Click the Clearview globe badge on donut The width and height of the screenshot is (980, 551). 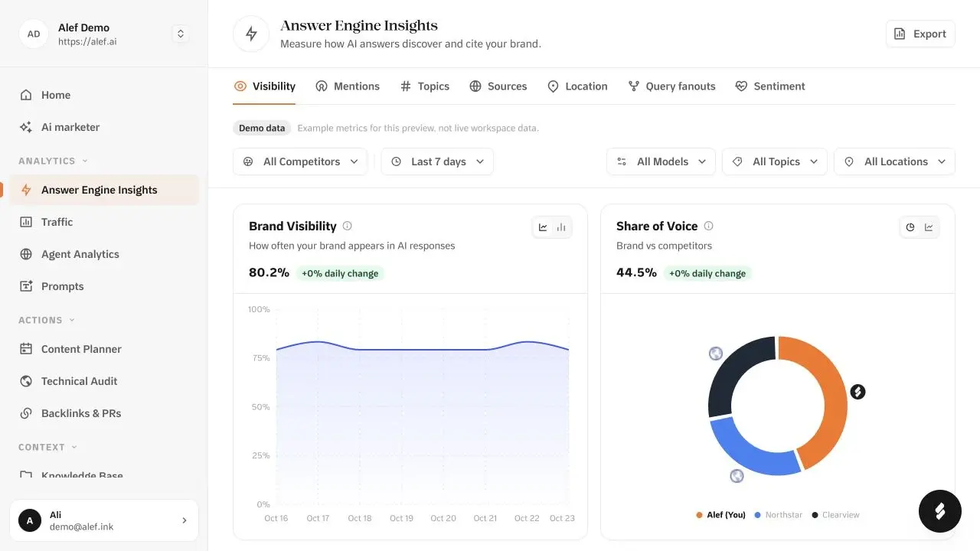[x=716, y=354]
